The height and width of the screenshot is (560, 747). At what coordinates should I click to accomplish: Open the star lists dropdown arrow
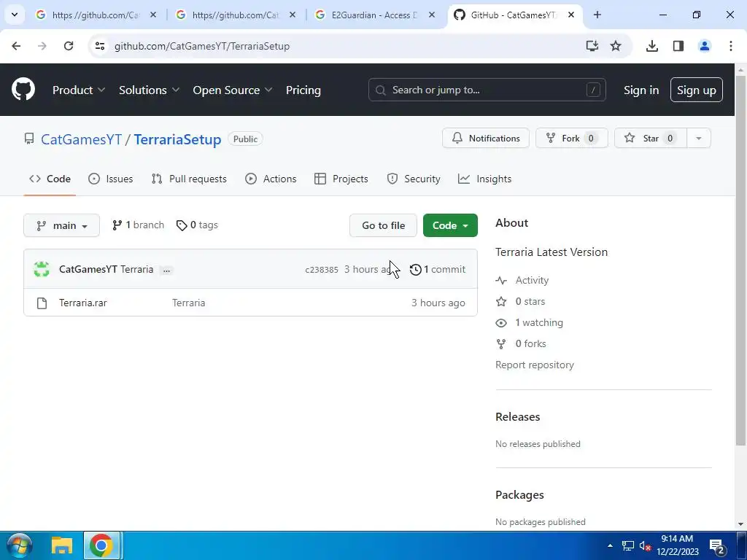point(698,138)
